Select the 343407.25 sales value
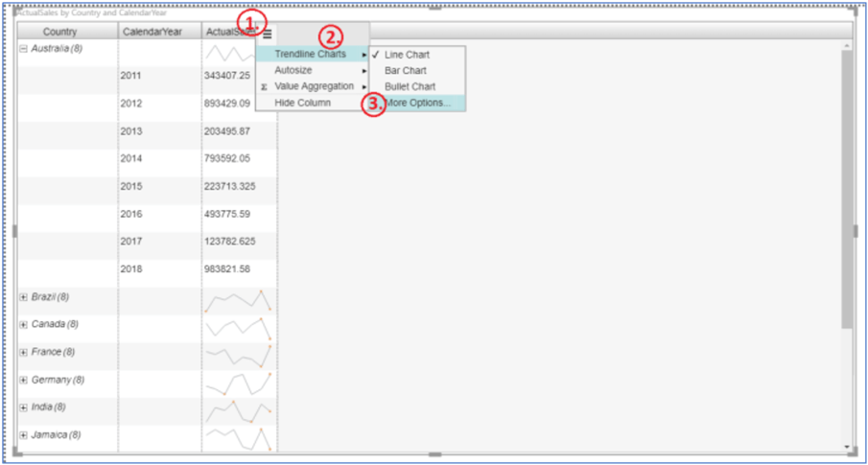 coord(227,76)
